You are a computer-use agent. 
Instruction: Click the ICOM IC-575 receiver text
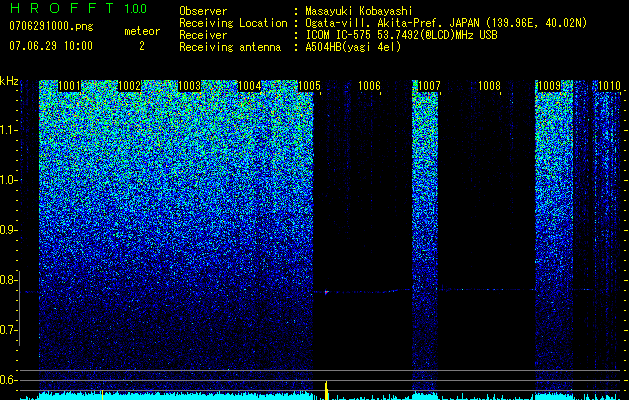point(401,35)
